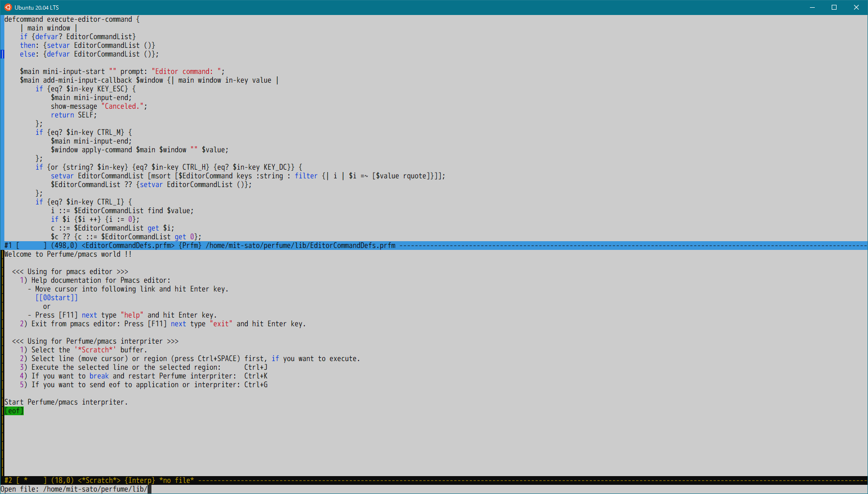Click '$c ?? {c ::= $EditorCommandList get 0};' line

126,237
